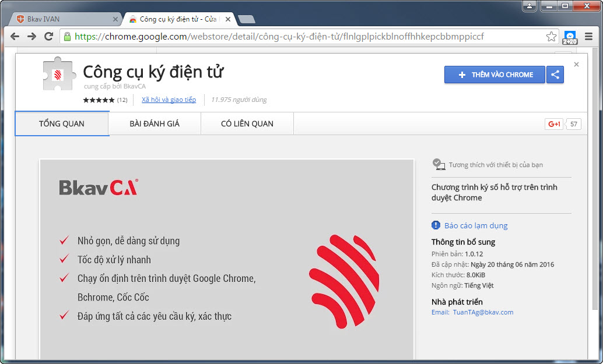Open the Chrome hamburger menu
603x364 pixels.
click(x=588, y=37)
